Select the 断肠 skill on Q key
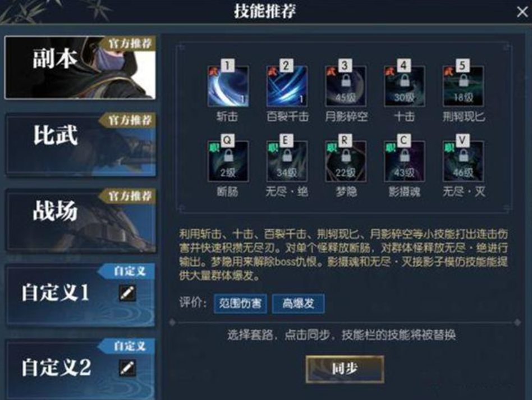This screenshot has height=400, width=532. pyautogui.click(x=228, y=161)
